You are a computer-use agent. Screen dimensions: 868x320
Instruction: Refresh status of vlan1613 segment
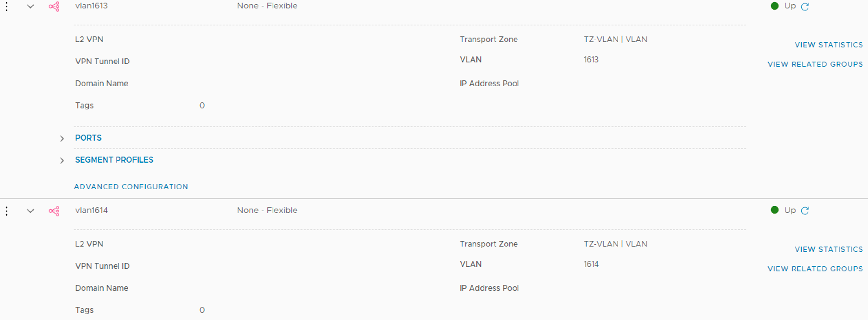805,7
